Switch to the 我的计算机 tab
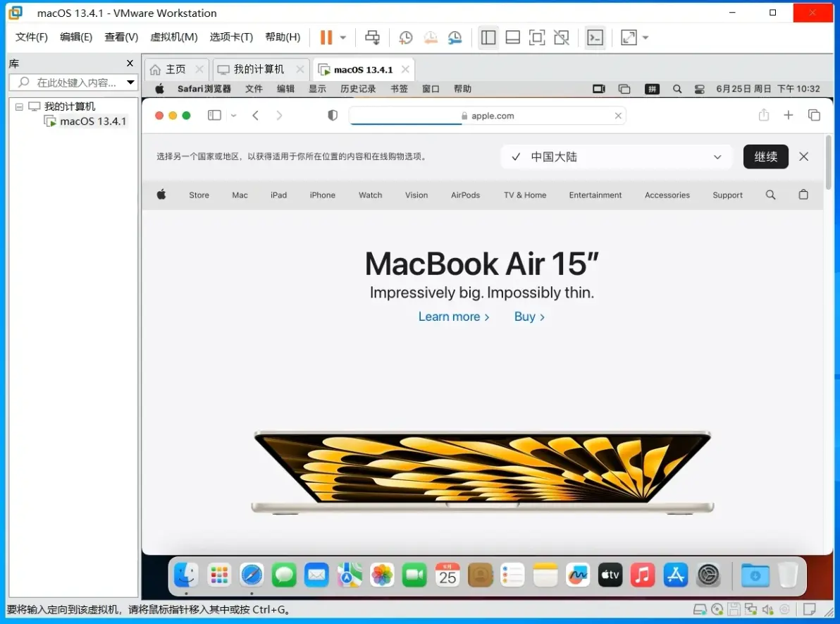 (x=259, y=69)
